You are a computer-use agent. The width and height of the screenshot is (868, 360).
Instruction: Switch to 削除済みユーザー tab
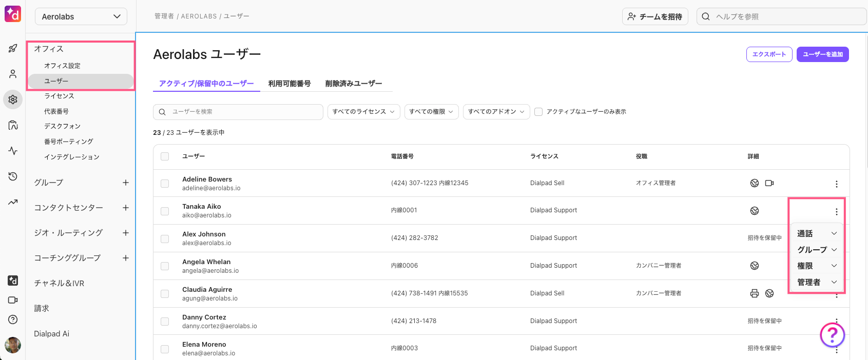tap(354, 84)
